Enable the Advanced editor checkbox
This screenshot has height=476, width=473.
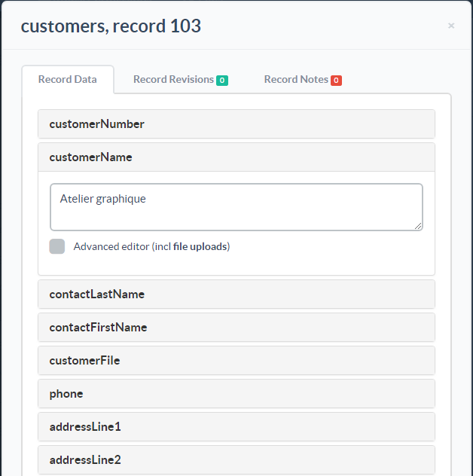click(57, 246)
